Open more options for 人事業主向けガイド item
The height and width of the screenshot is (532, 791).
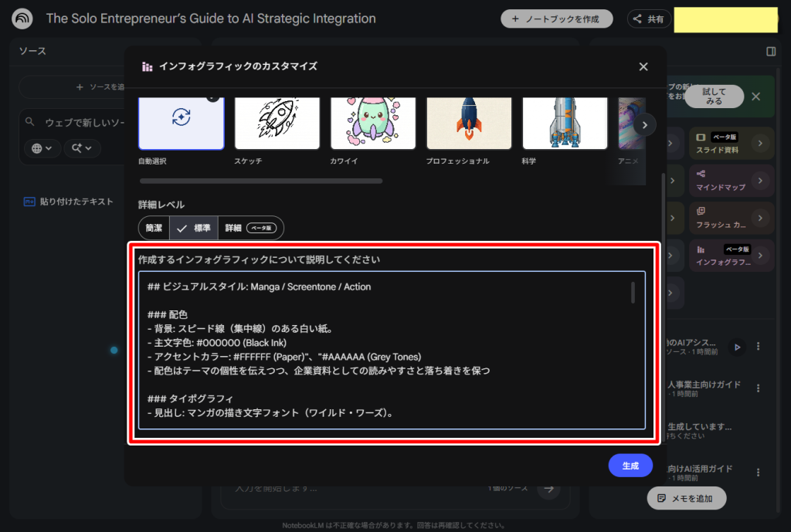click(x=758, y=388)
